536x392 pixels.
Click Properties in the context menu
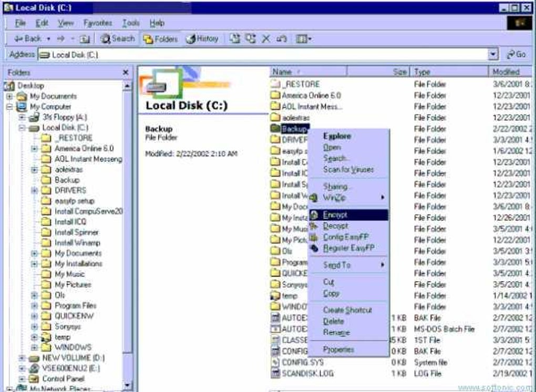[x=338, y=349]
